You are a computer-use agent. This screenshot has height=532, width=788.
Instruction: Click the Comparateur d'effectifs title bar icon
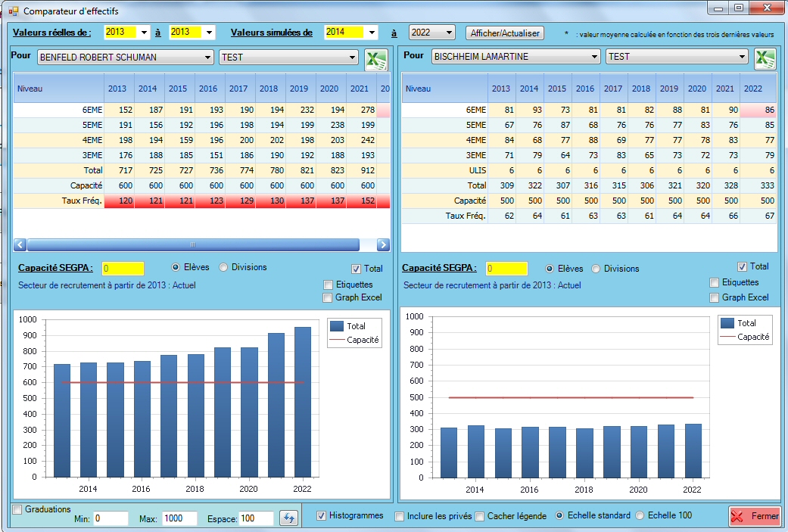tap(13, 11)
